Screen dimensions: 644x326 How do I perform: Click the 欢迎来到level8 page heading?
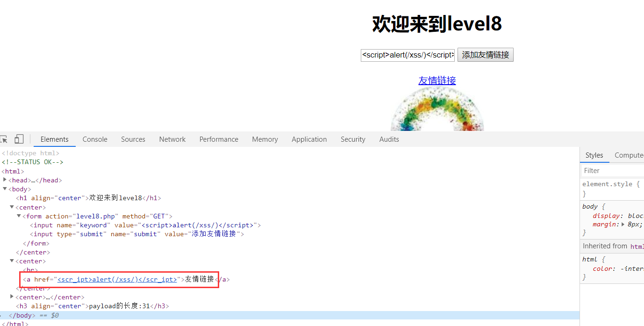437,24
